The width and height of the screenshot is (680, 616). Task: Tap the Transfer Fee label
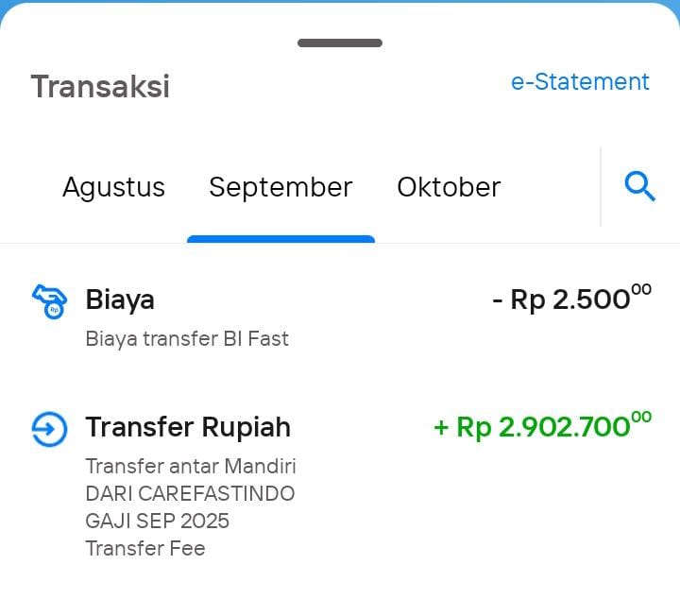[144, 548]
